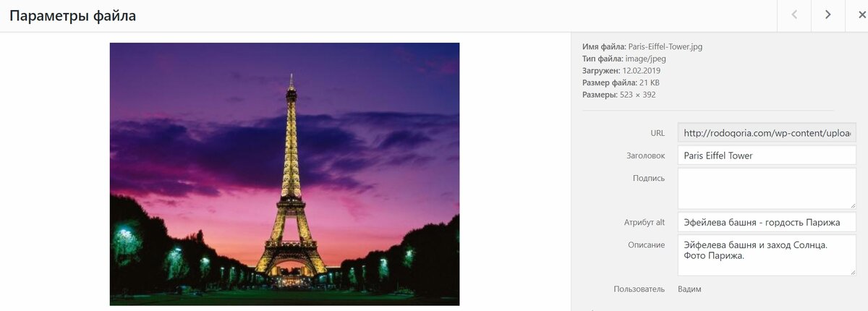Screen dimensions: 868x311
Task: Click the Параметры файла heading
Action: click(72, 15)
